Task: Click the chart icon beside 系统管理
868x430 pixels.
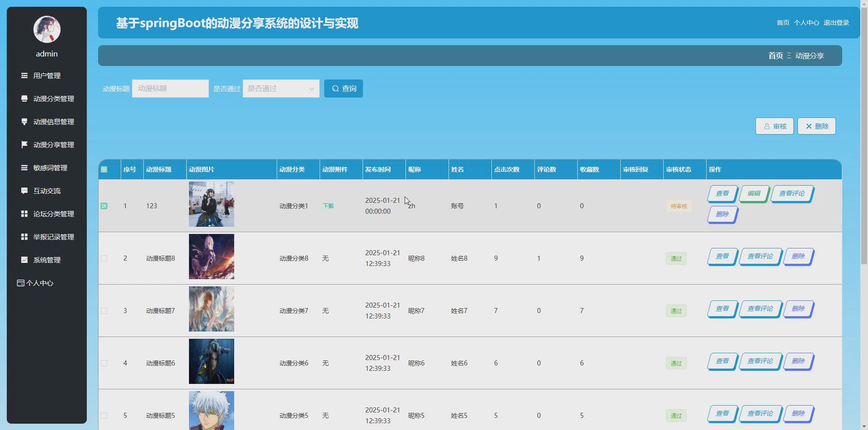Action: tap(24, 260)
